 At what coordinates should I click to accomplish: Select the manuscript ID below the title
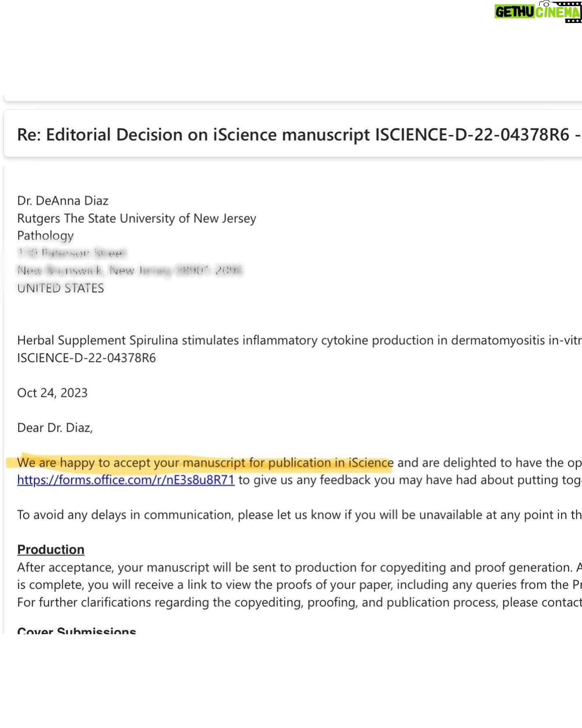coord(86,358)
